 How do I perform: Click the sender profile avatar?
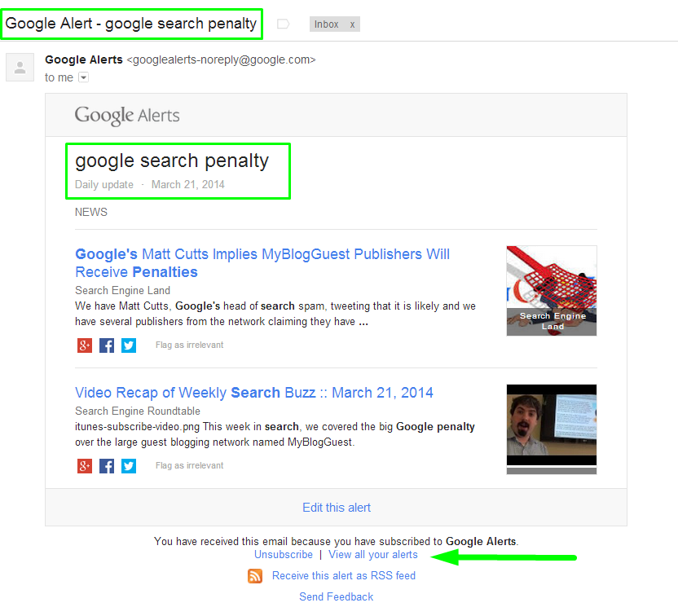20,68
